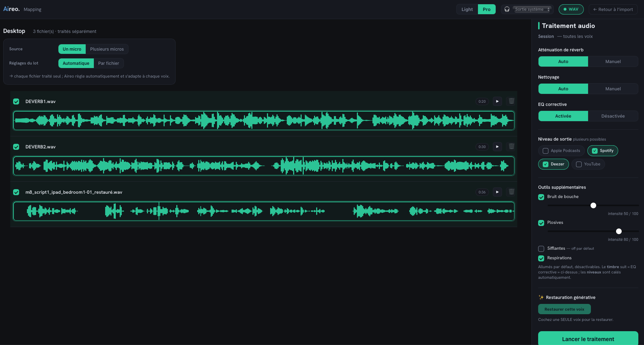Toggle the Plosives checkbox

(x=541, y=223)
